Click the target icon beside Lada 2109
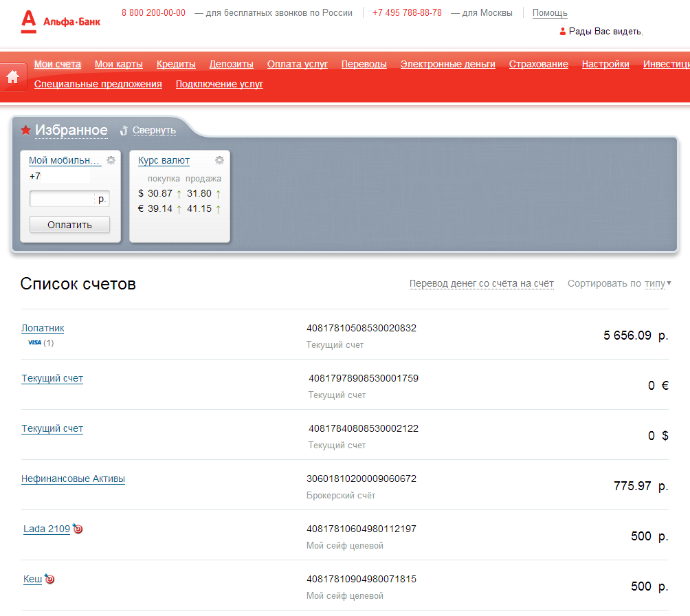Image resolution: width=690 pixels, height=616 pixels. click(x=78, y=529)
